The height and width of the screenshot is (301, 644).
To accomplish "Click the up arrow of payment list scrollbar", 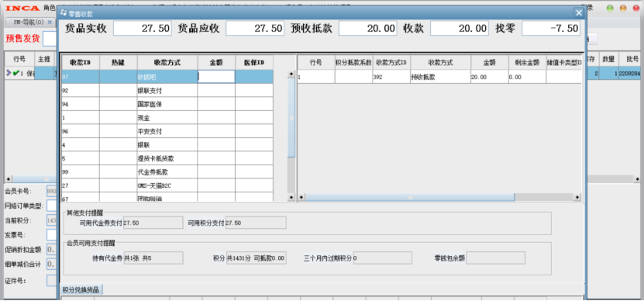I will (x=291, y=74).
